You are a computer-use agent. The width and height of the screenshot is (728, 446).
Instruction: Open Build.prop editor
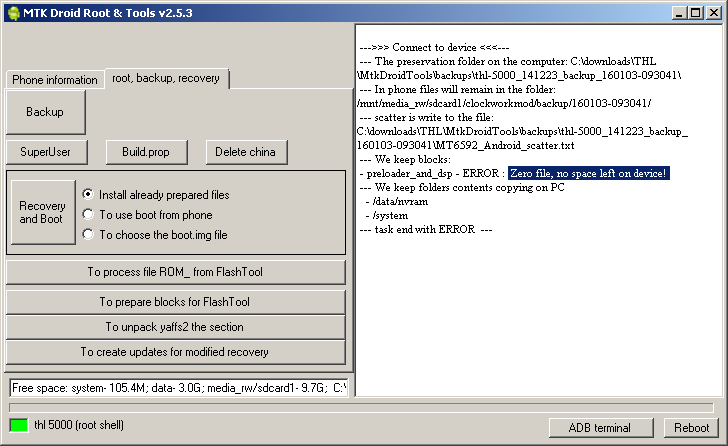click(x=147, y=152)
